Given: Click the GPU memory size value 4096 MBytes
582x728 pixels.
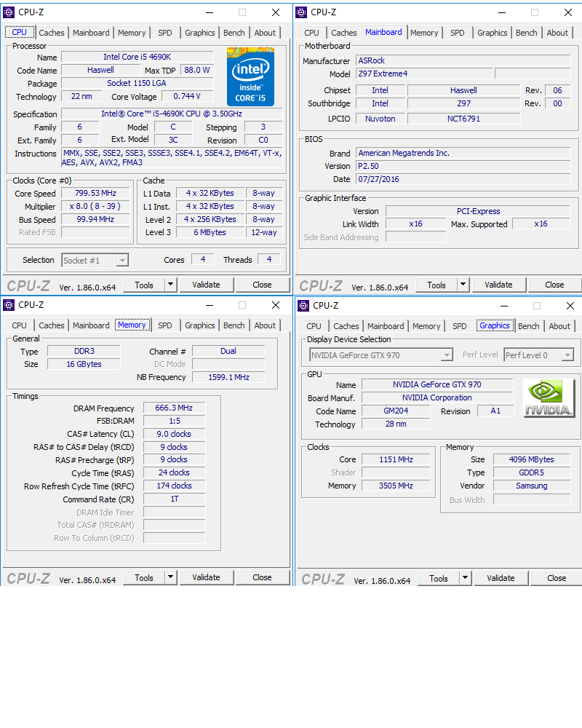Looking at the screenshot, I should click(x=532, y=459).
